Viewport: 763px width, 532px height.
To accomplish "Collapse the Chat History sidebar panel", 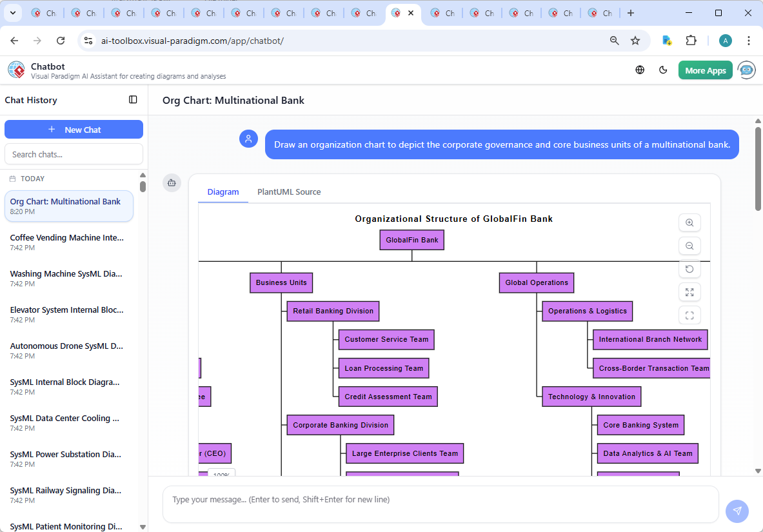I will [133, 99].
